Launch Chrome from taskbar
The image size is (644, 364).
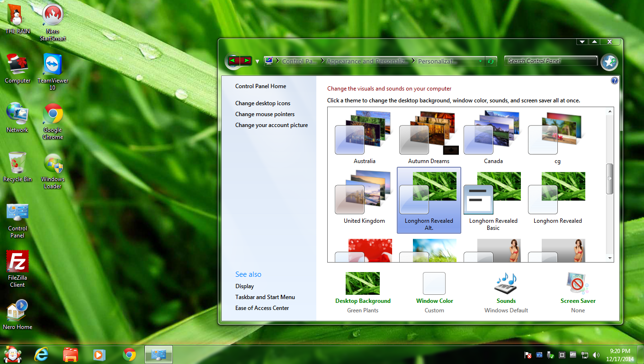coord(129,355)
